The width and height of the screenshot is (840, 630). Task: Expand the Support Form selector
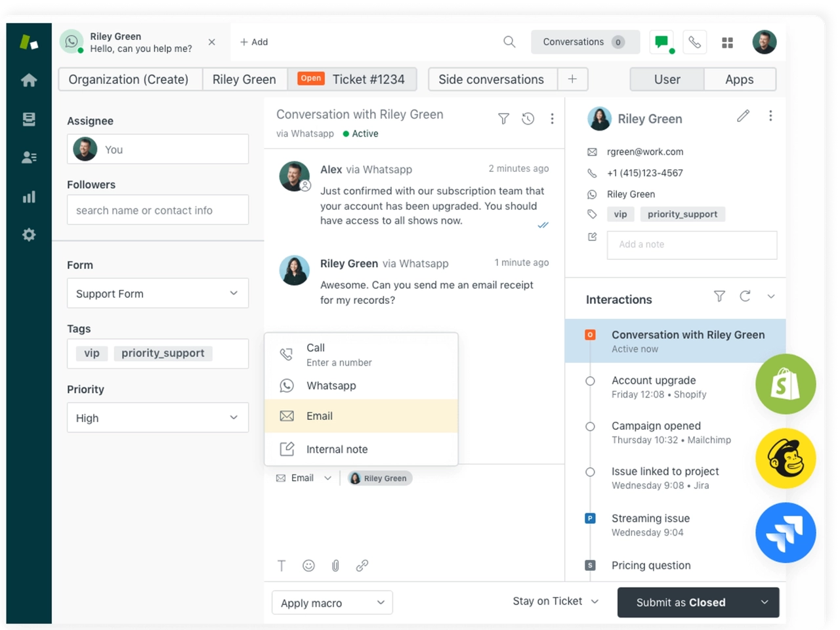[x=157, y=293]
